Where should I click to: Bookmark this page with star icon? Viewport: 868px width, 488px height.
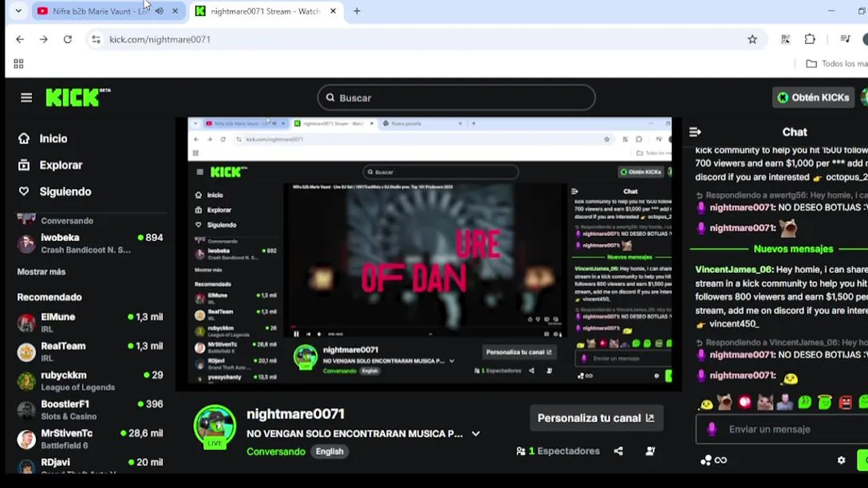click(x=752, y=39)
